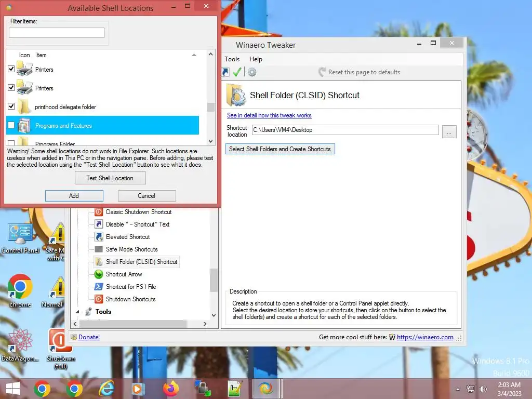Click the taskbar clock showing 2:03 AM
Screen dimensions: 532x399
[509, 389]
